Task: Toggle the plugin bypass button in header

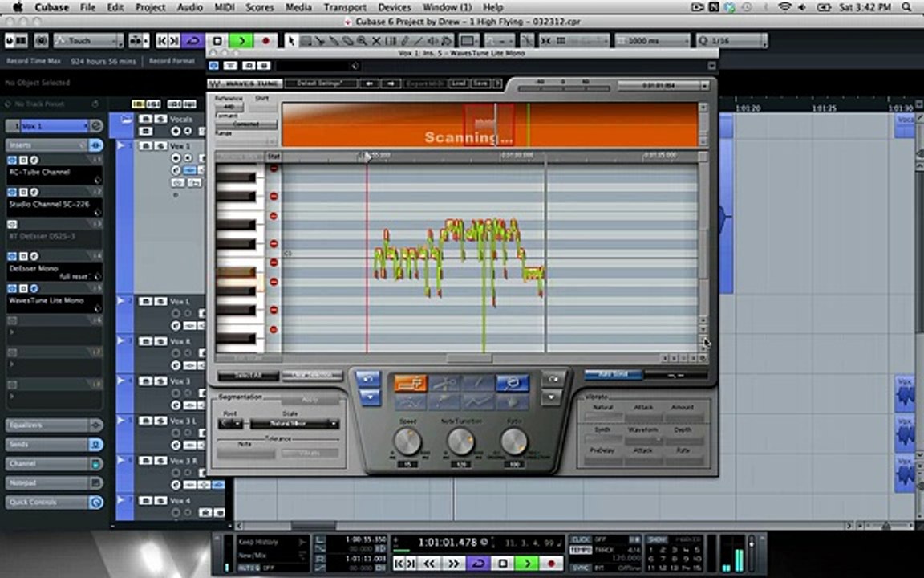Action: click(x=214, y=66)
